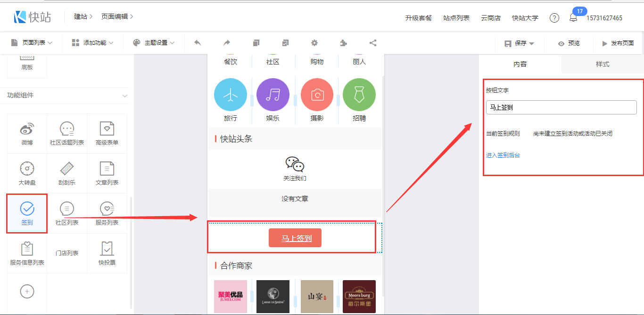Open the 主题设置 dropdown menu
Screen dimensions: 644x315
154,43
